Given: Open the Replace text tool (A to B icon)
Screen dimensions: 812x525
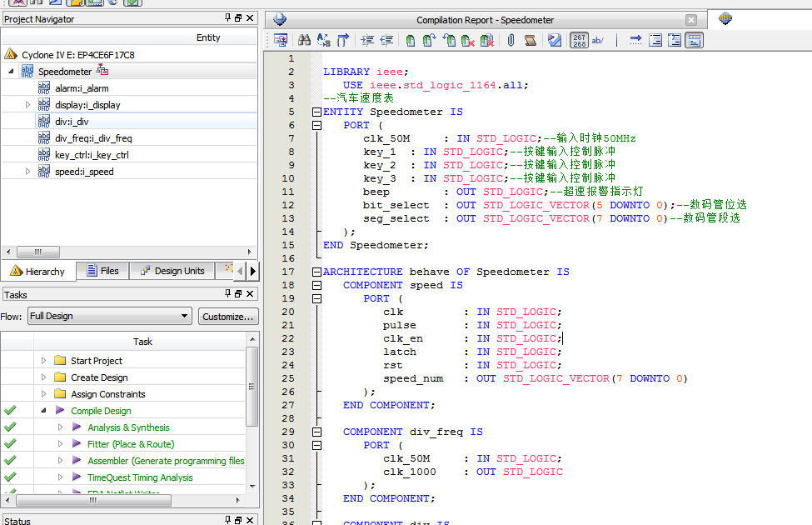Looking at the screenshot, I should (324, 40).
